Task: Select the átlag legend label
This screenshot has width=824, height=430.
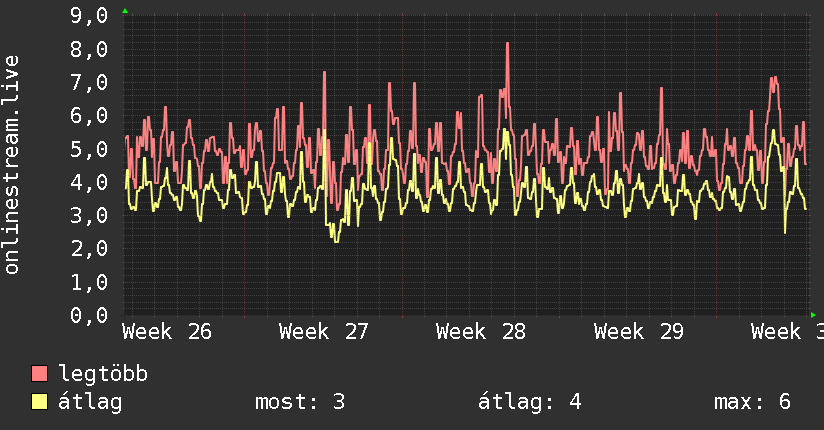Action: pos(90,402)
